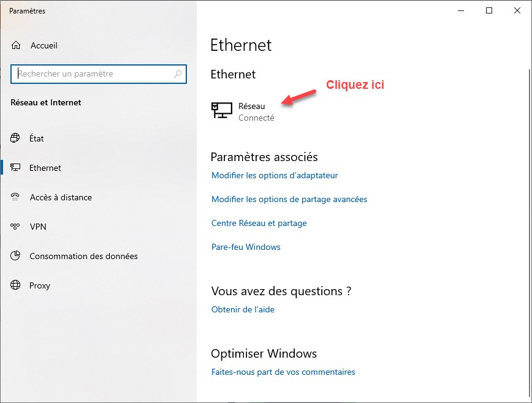Open Centre Réseau et partage link
The width and height of the screenshot is (532, 403).
pos(259,223)
